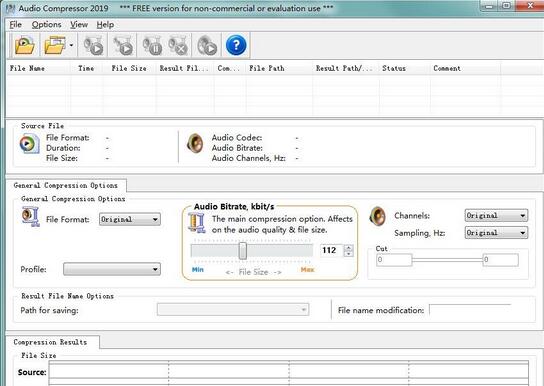Select the General Compression Options tab
Image resolution: width=544 pixels, height=386 pixels.
click(66, 186)
